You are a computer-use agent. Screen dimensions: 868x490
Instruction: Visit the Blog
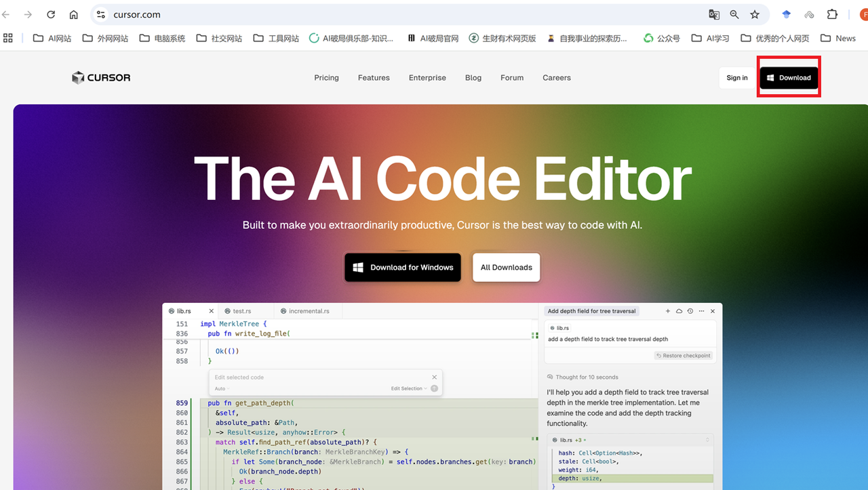[x=473, y=78]
